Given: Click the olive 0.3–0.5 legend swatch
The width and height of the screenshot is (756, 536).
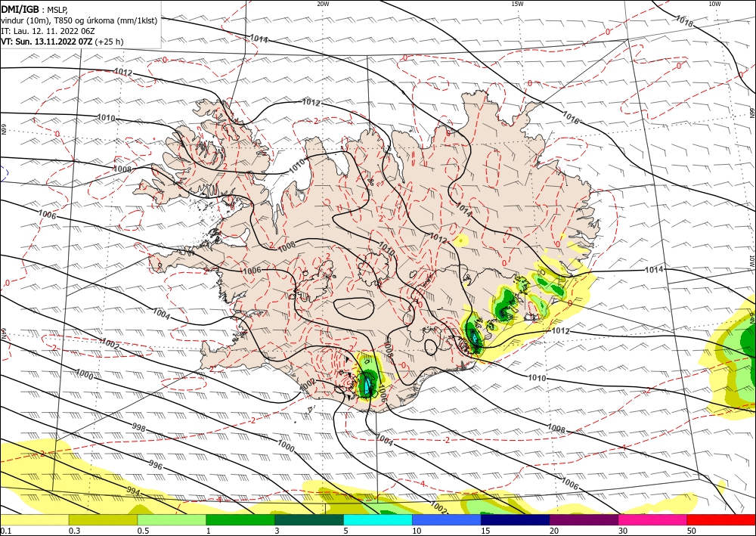Looking at the screenshot, I should [103, 519].
